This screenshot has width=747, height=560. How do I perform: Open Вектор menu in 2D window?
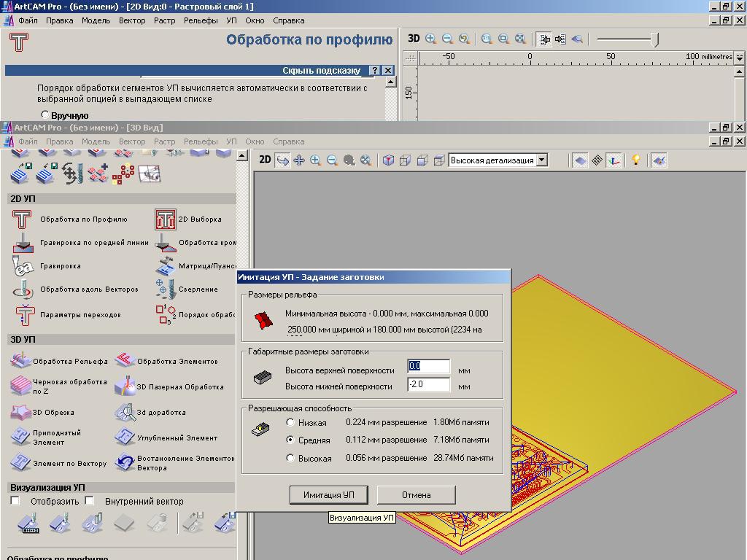click(x=132, y=20)
